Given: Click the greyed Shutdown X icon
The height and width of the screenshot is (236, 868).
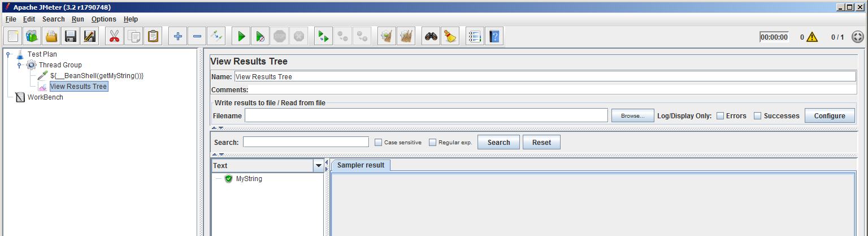Looking at the screenshot, I should point(299,37).
